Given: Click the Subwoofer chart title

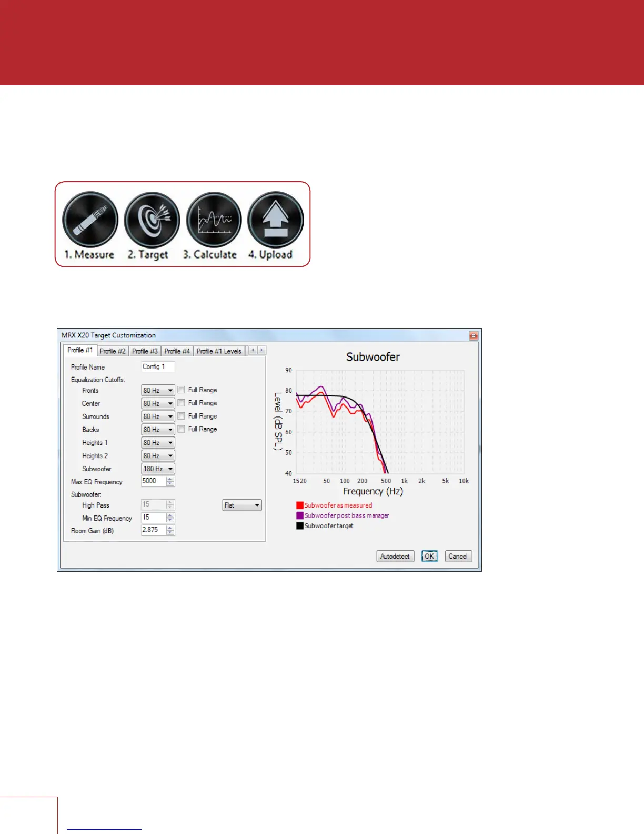Looking at the screenshot, I should pos(373,357).
